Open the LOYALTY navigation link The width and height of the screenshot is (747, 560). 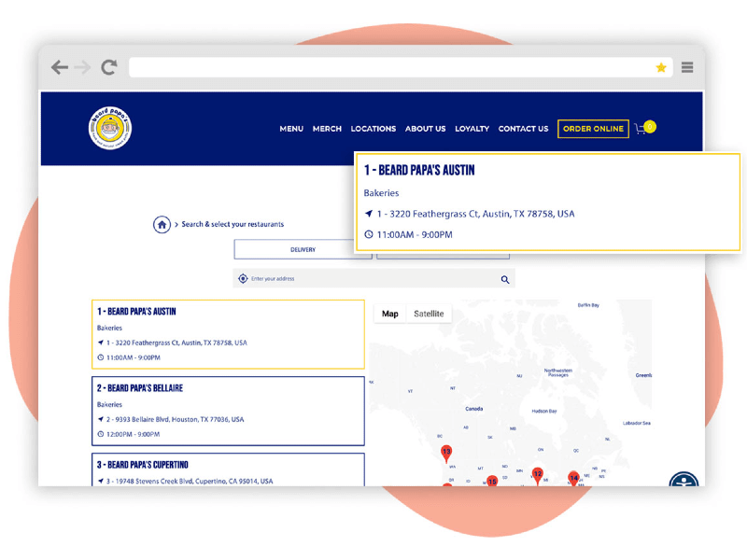472,129
